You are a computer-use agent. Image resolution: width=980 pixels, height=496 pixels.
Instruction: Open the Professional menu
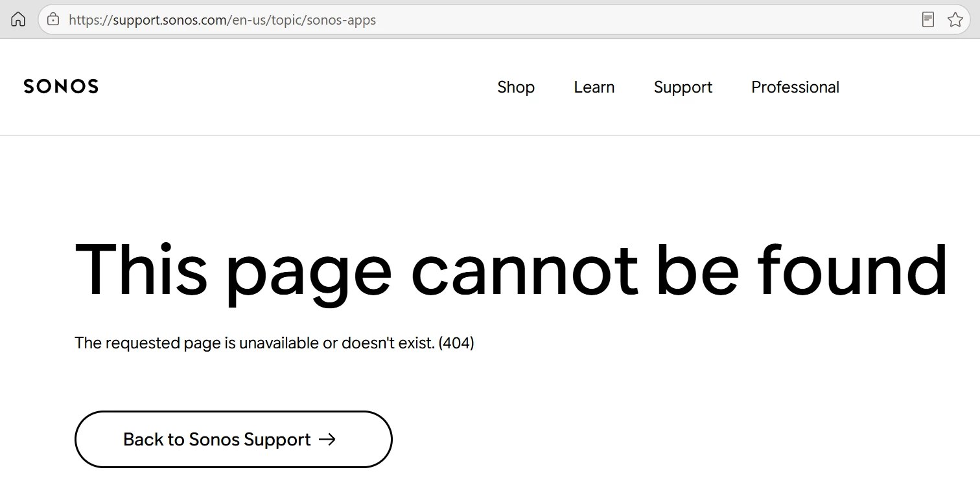[x=795, y=87]
